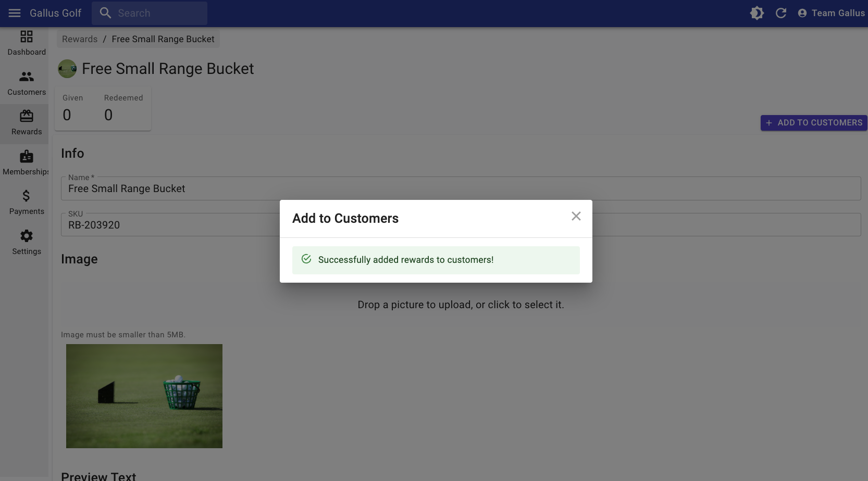Open the Customers section in sidebar
This screenshot has width=868, height=481.
[x=27, y=84]
